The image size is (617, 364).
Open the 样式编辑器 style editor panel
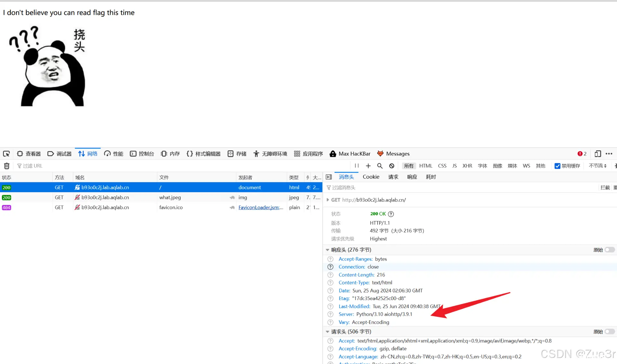(203, 154)
